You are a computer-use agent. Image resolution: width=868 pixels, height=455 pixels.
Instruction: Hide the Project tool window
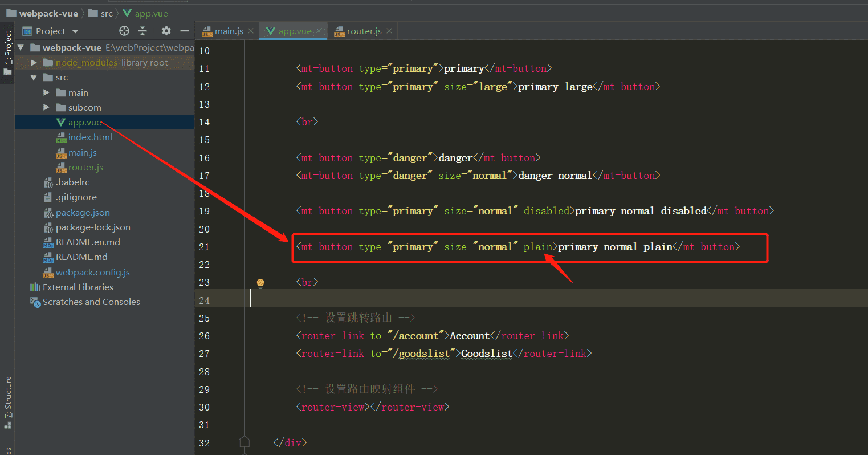pyautogui.click(x=184, y=31)
